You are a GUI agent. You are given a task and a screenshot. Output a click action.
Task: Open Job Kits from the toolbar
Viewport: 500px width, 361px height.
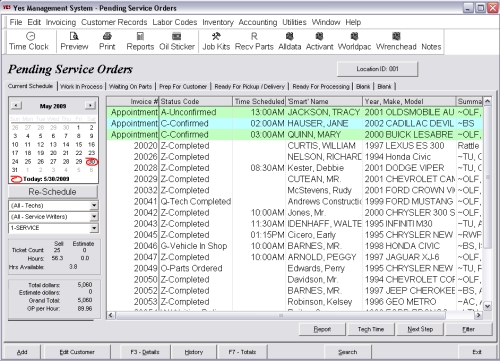tap(216, 41)
